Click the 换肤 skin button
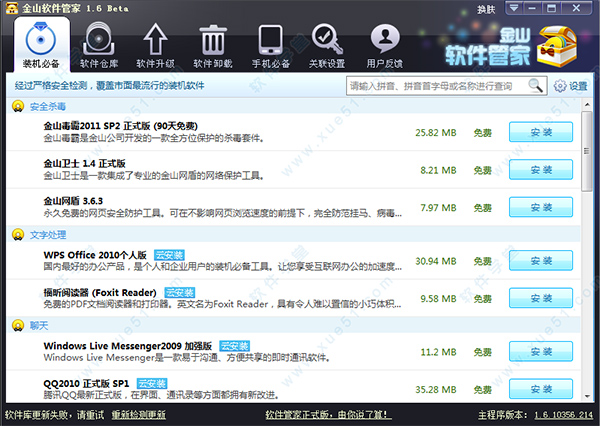This screenshot has width=600, height=426. [x=486, y=9]
